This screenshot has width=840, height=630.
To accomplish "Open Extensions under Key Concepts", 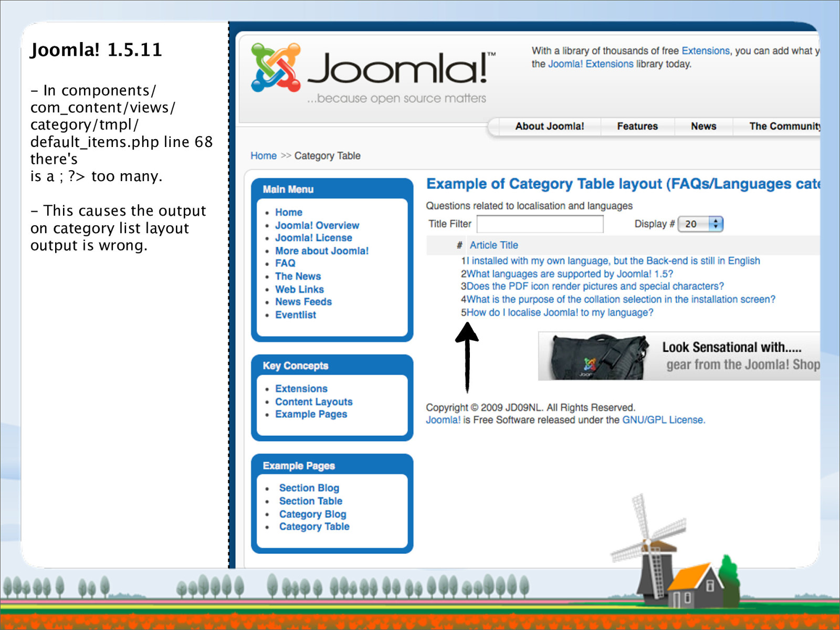I will (x=301, y=388).
